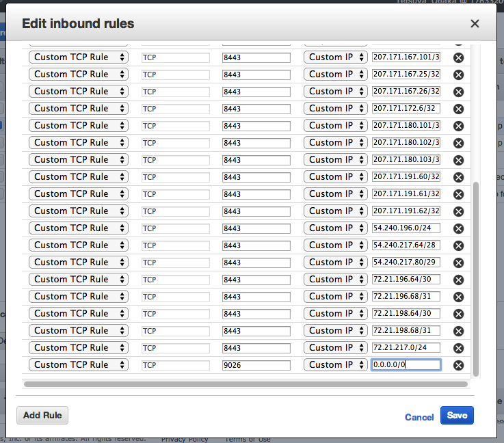The width and height of the screenshot is (504, 443).
Task: Save the inbound rules
Action: pyautogui.click(x=457, y=416)
